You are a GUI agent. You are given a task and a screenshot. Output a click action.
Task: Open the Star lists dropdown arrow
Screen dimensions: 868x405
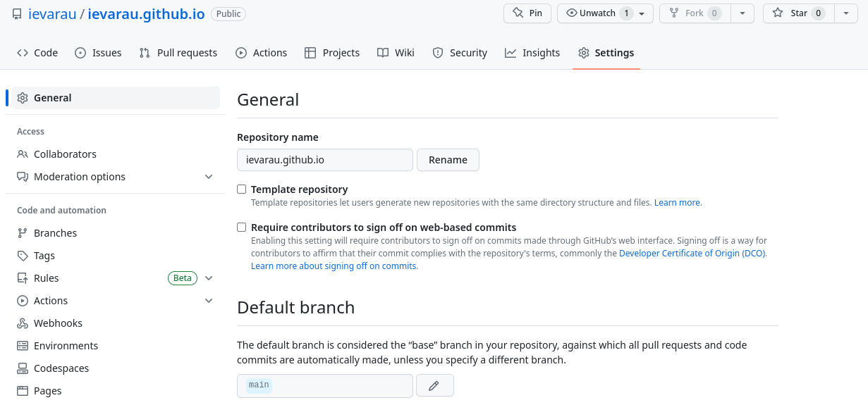pos(846,13)
